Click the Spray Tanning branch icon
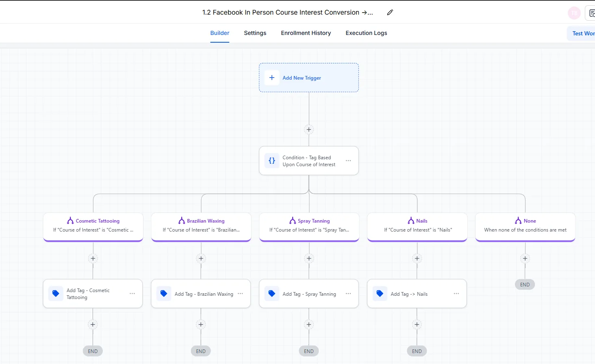Image resolution: width=595 pixels, height=364 pixels. 293,221
